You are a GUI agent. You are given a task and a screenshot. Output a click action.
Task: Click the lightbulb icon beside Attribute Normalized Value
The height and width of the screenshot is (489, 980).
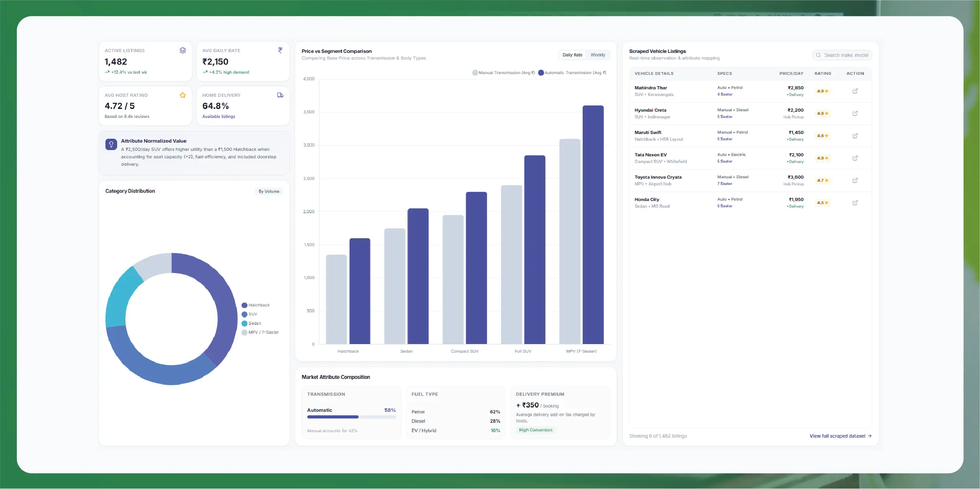111,145
